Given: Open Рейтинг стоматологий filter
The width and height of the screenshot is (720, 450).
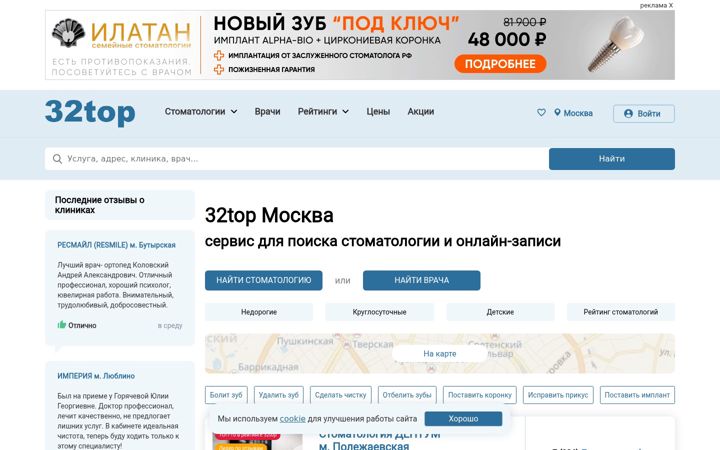Looking at the screenshot, I should click(x=621, y=312).
